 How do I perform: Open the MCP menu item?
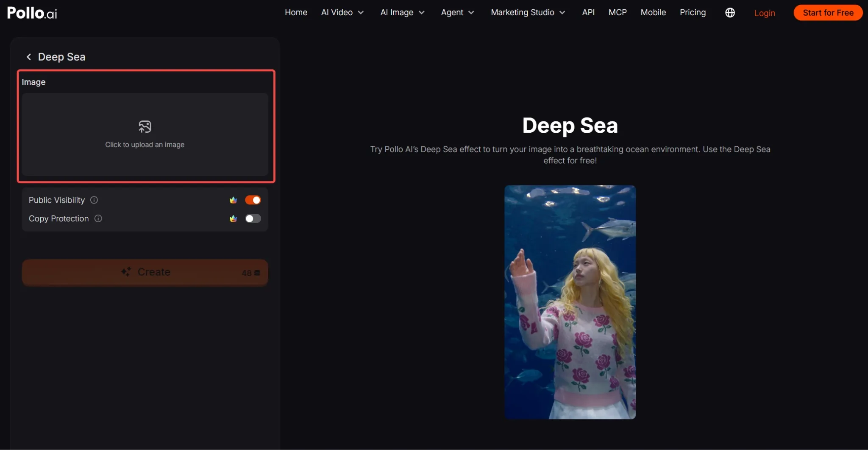[618, 13]
